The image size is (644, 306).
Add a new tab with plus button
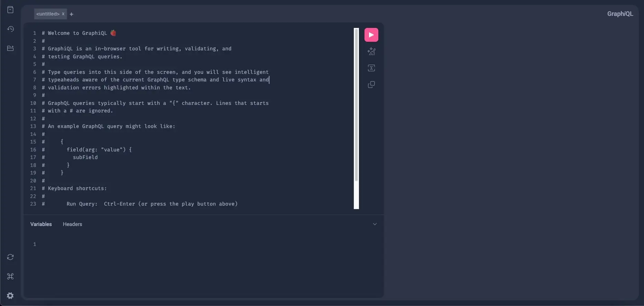pyautogui.click(x=72, y=14)
